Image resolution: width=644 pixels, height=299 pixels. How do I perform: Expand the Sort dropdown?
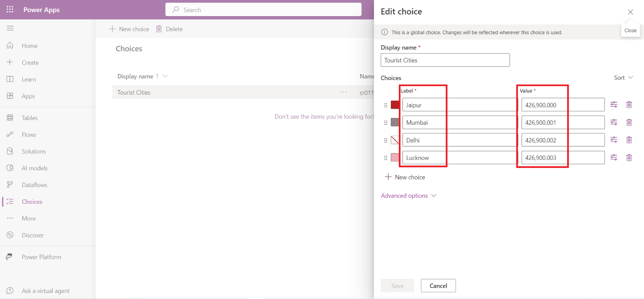[x=623, y=78]
